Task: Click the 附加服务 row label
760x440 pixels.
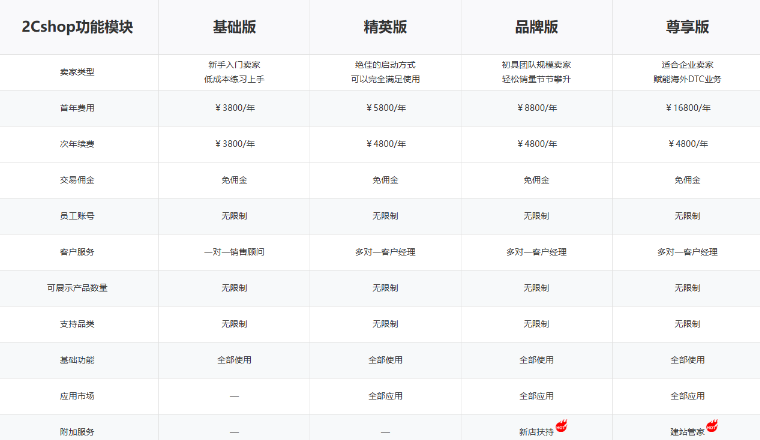Action: click(77, 432)
